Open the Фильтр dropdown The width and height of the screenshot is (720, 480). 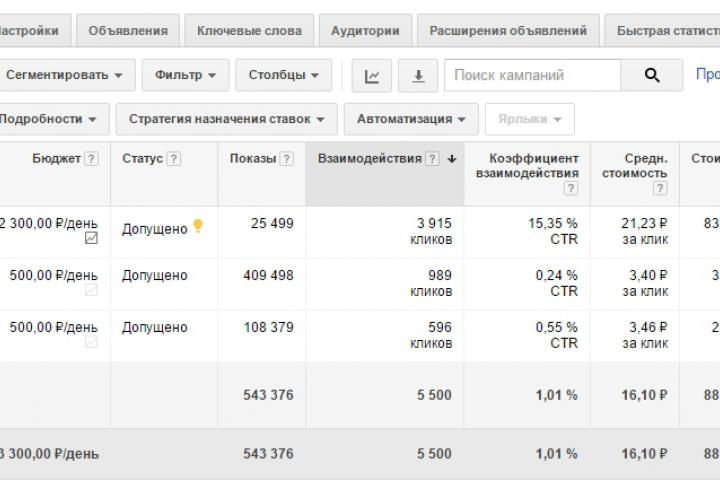(186, 75)
